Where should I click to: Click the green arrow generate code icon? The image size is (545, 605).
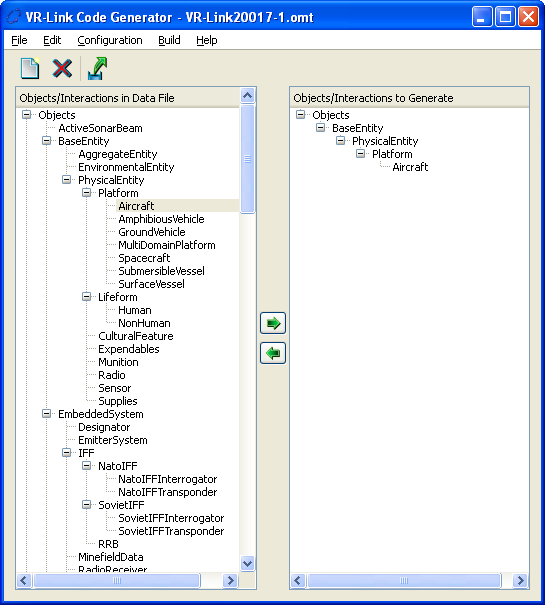(x=97, y=68)
